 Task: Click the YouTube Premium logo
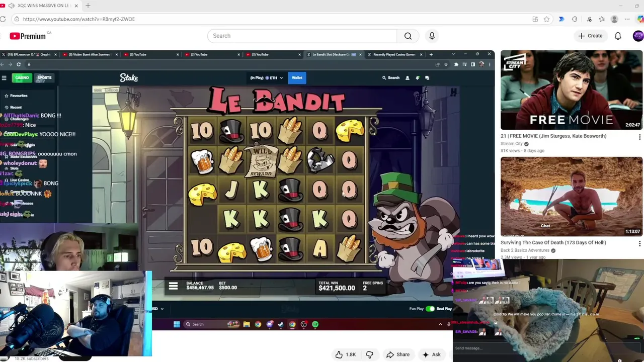click(28, 36)
